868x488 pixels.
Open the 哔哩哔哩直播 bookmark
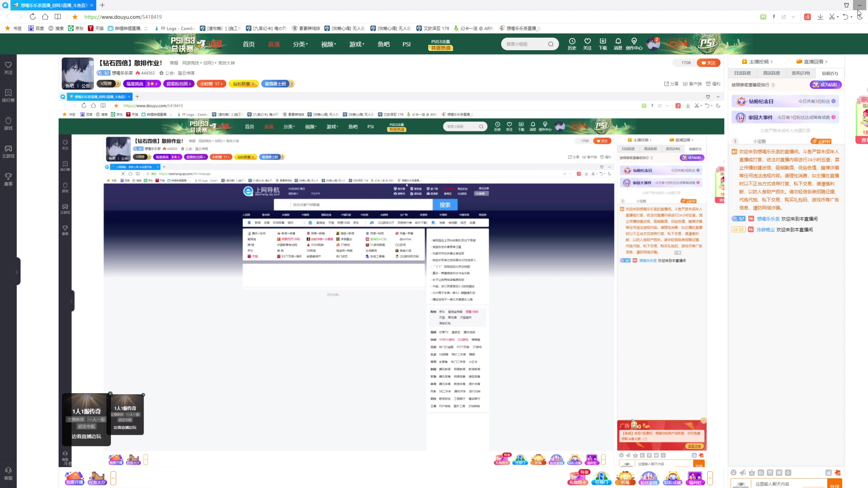[x=128, y=28]
